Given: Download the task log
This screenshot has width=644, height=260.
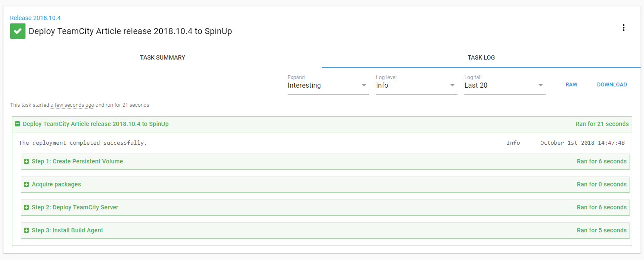Looking at the screenshot, I should [x=612, y=85].
